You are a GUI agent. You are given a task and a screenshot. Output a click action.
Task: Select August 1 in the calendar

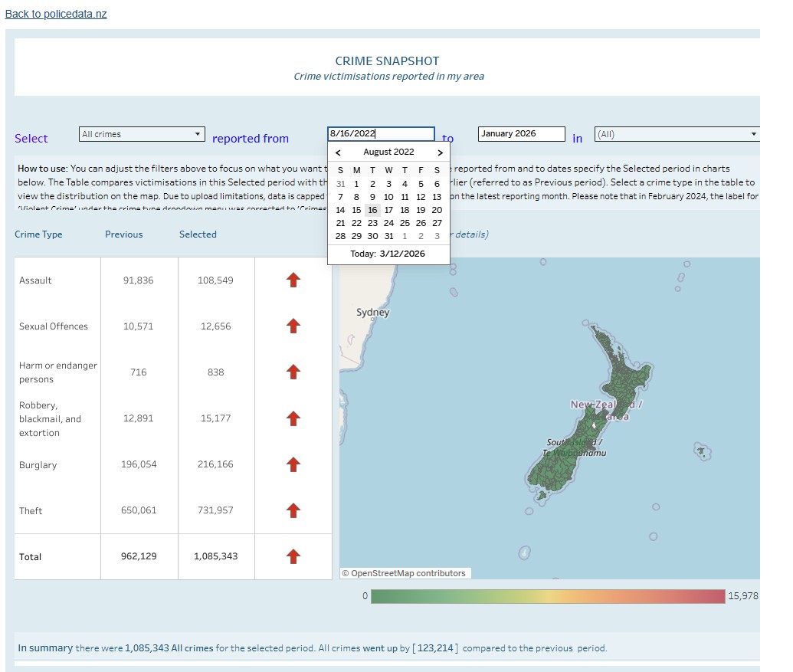356,184
